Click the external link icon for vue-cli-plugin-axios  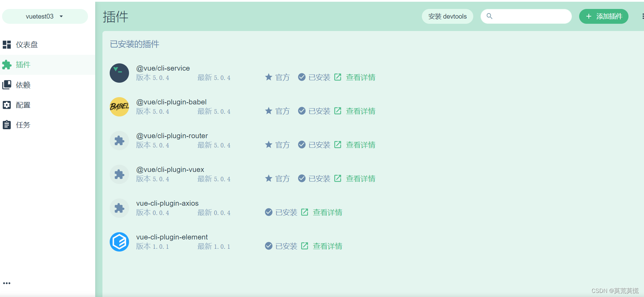pos(305,212)
